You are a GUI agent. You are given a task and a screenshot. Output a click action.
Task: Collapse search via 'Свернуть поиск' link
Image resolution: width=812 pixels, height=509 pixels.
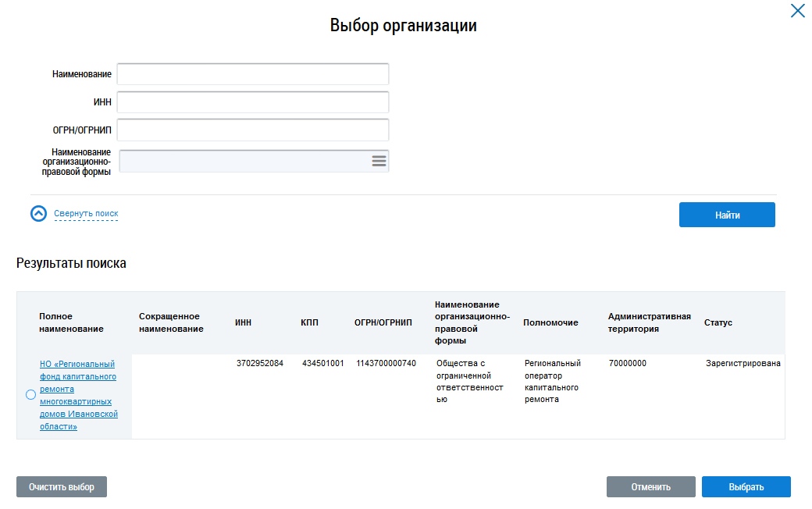coord(86,213)
